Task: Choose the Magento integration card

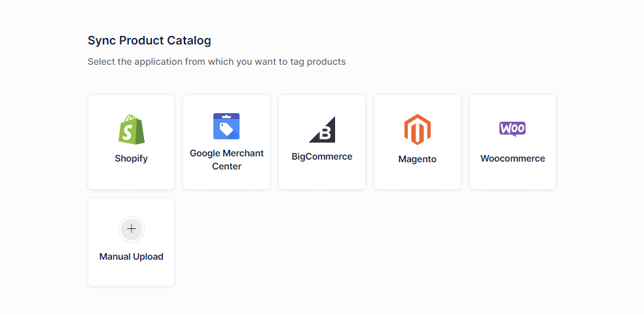Action: point(418,177)
